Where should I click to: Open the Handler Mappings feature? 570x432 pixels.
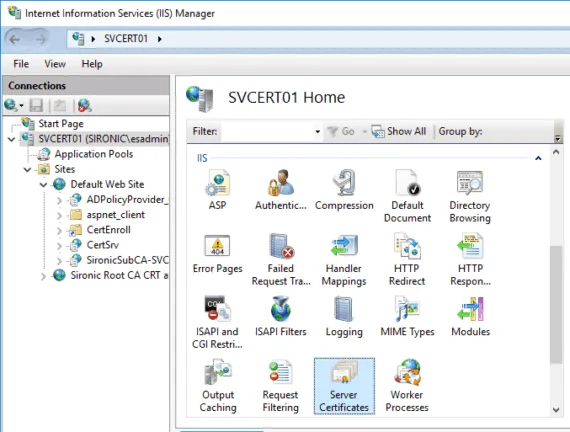pyautogui.click(x=344, y=259)
